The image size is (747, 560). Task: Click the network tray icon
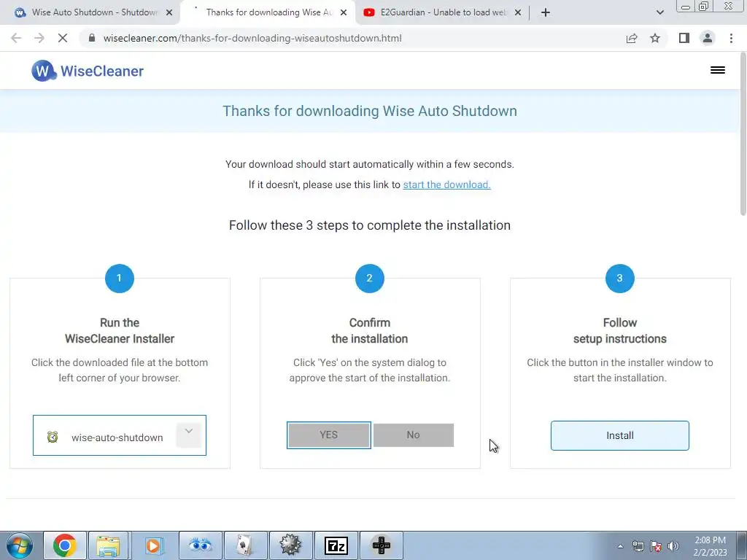tap(638, 546)
